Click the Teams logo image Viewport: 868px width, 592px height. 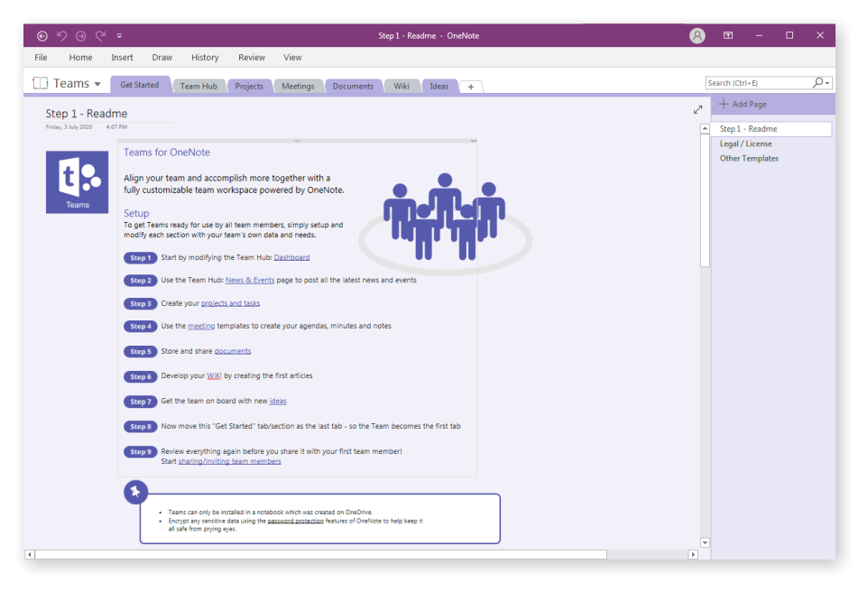point(77,182)
